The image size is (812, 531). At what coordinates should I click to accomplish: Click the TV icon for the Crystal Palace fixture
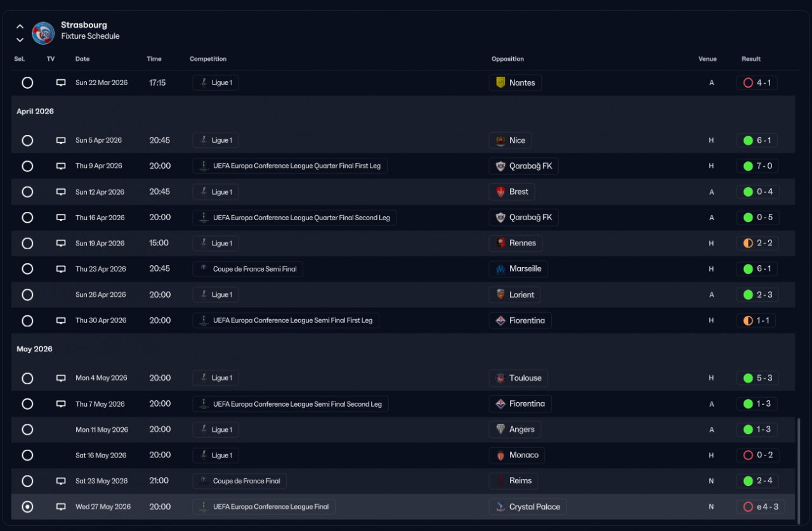(x=61, y=507)
